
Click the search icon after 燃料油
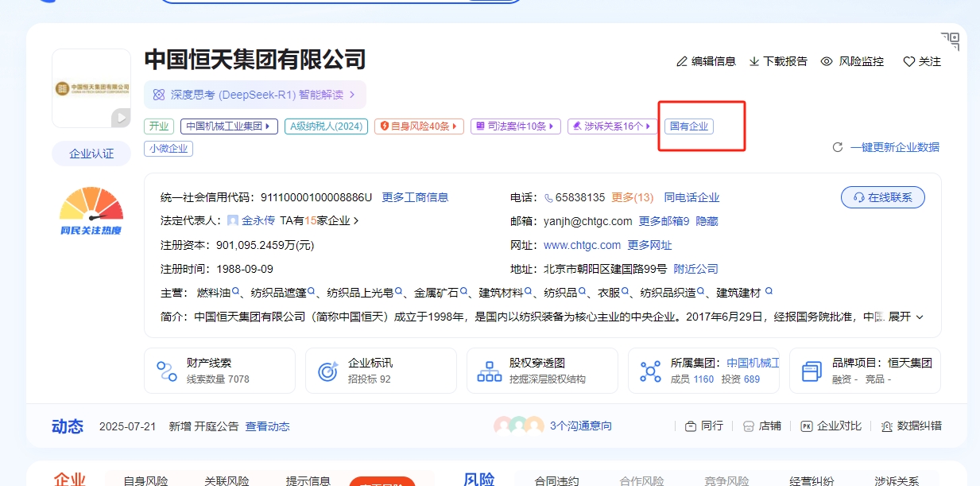pyautogui.click(x=236, y=292)
